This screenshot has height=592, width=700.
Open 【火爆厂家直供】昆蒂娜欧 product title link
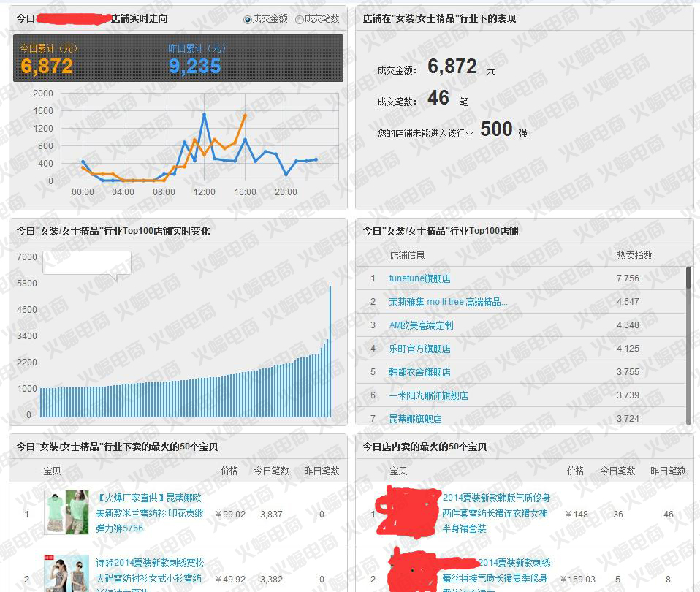click(150, 513)
